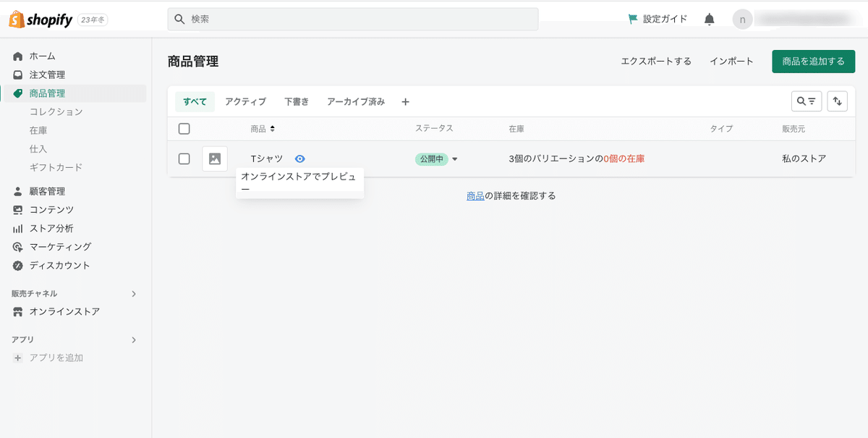Click 販売元 column header
This screenshot has width=868, height=438.
click(793, 129)
